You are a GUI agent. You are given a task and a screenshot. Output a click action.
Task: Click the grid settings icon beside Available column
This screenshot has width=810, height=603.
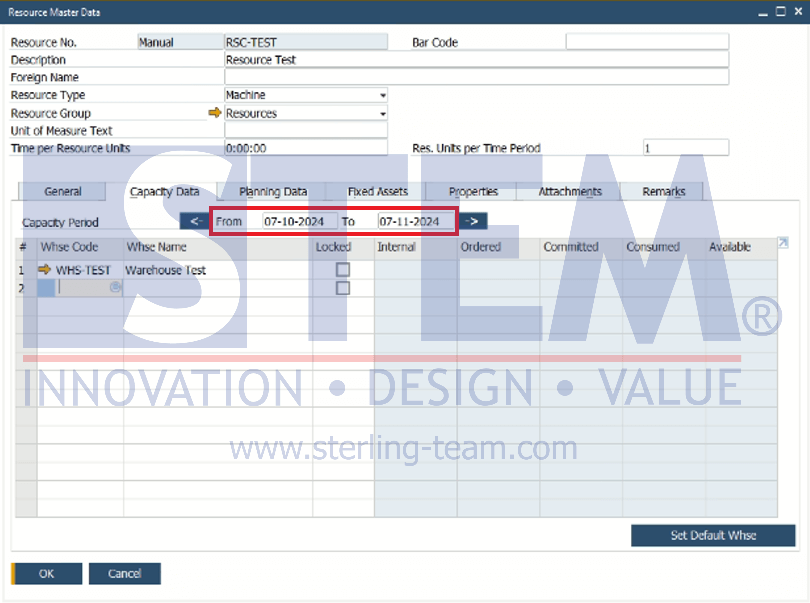click(x=783, y=242)
